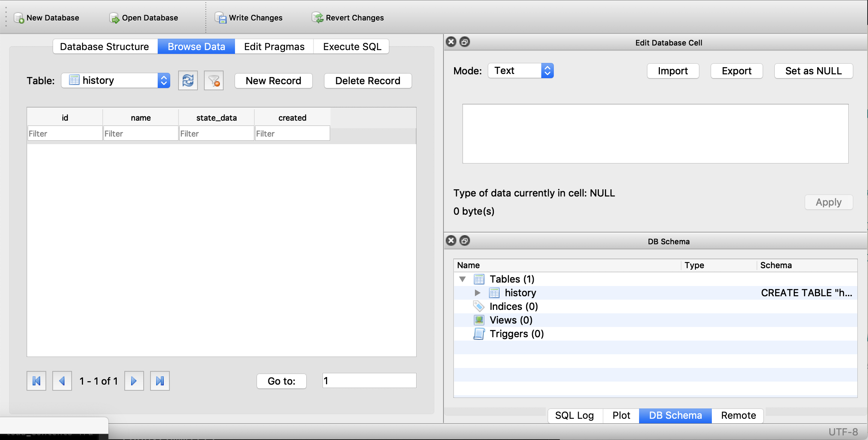Image resolution: width=868 pixels, height=440 pixels.
Task: Sort by the state_data column header
Action: coord(216,118)
